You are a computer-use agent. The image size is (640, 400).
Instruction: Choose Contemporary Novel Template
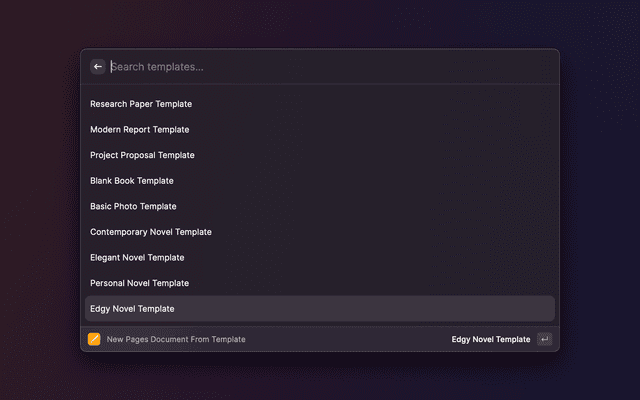click(x=151, y=232)
